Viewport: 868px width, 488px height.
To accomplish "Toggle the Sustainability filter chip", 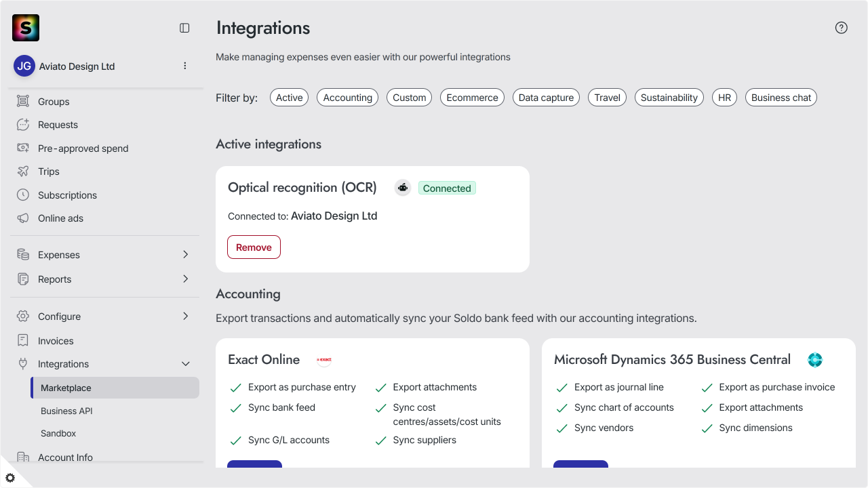I will coord(669,98).
